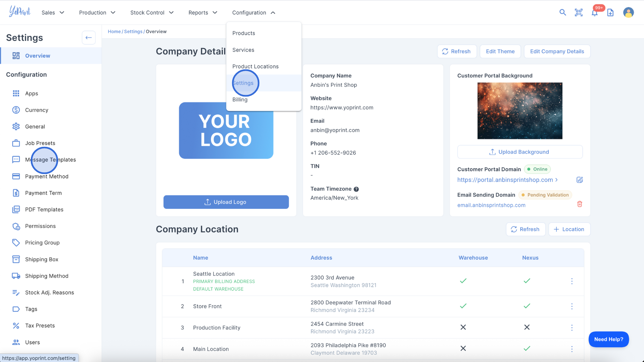This screenshot has height=362, width=644.
Task: Click the customer portal background thumbnail
Action: click(520, 111)
